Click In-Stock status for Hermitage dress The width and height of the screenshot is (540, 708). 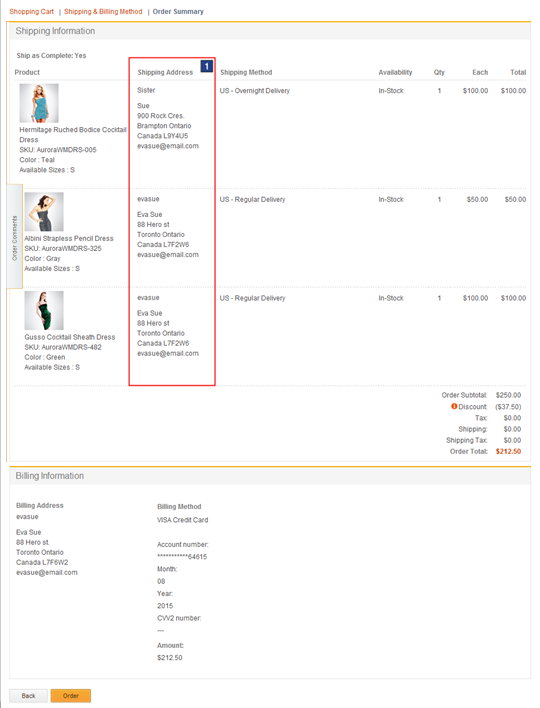click(x=391, y=91)
